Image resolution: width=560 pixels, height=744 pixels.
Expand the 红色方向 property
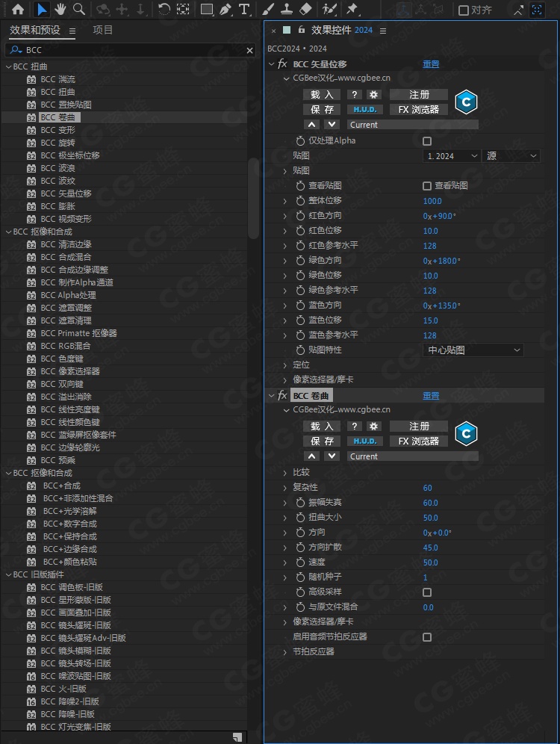[x=285, y=216]
